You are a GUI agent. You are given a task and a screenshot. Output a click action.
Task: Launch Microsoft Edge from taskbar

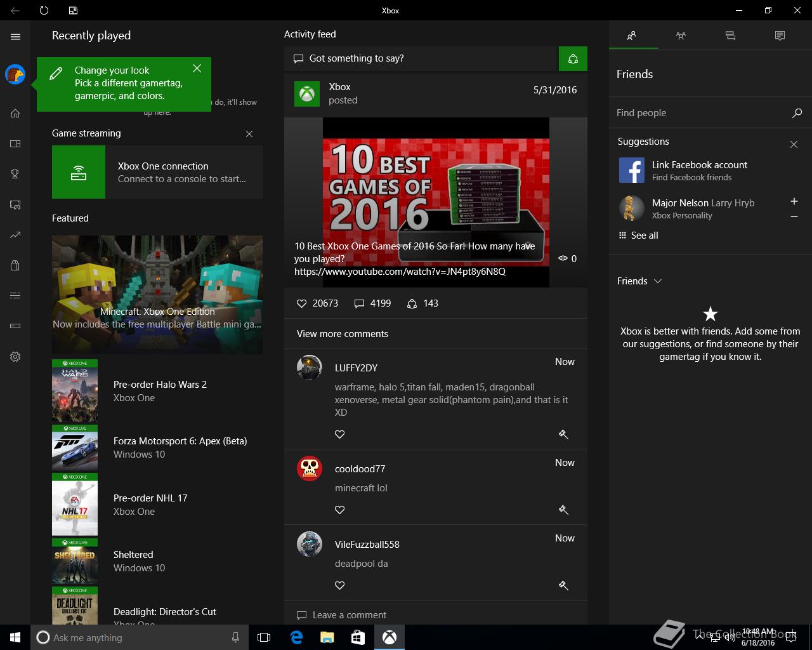pyautogui.click(x=296, y=637)
